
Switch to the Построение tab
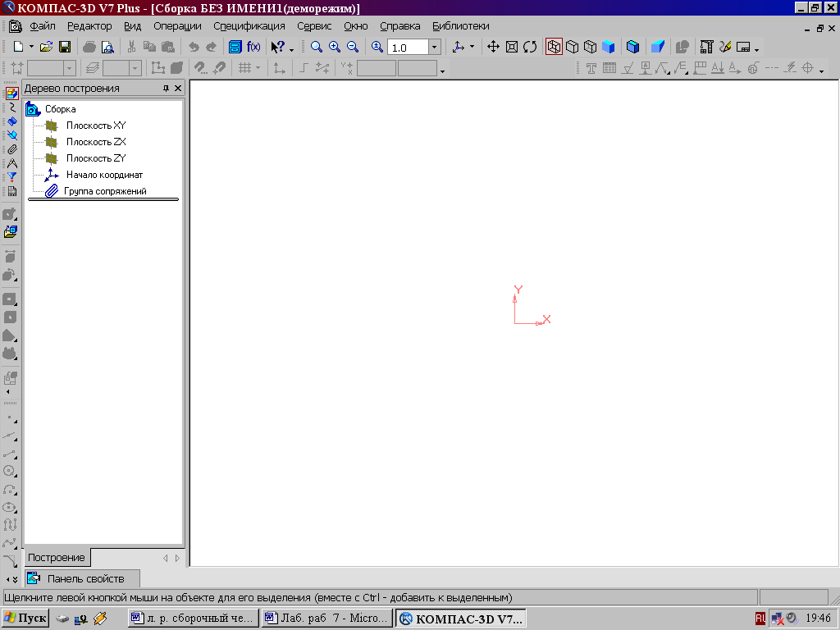click(57, 558)
